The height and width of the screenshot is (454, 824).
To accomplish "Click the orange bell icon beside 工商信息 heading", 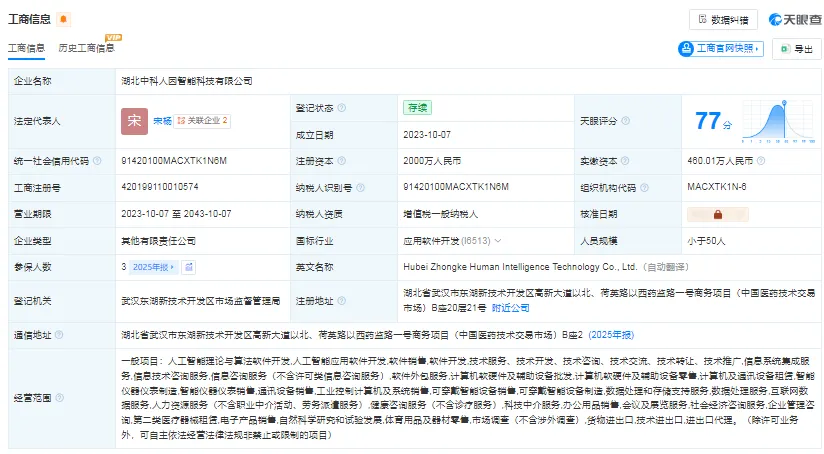I will tap(64, 19).
